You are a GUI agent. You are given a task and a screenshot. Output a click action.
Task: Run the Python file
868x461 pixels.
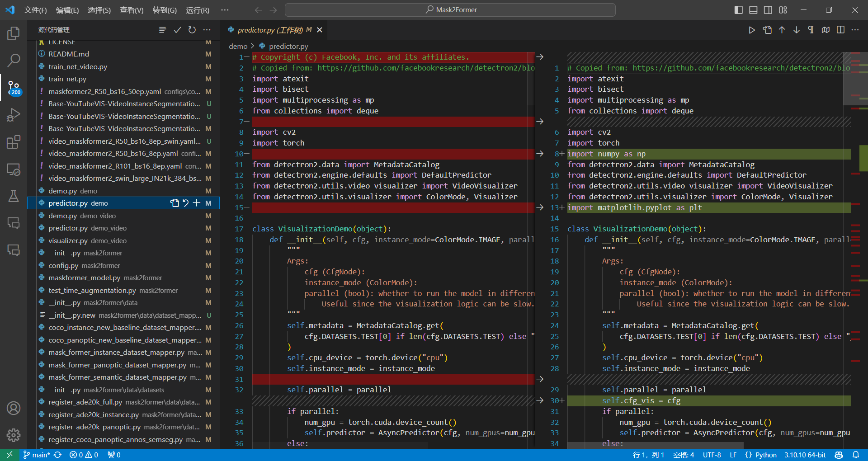pos(751,30)
